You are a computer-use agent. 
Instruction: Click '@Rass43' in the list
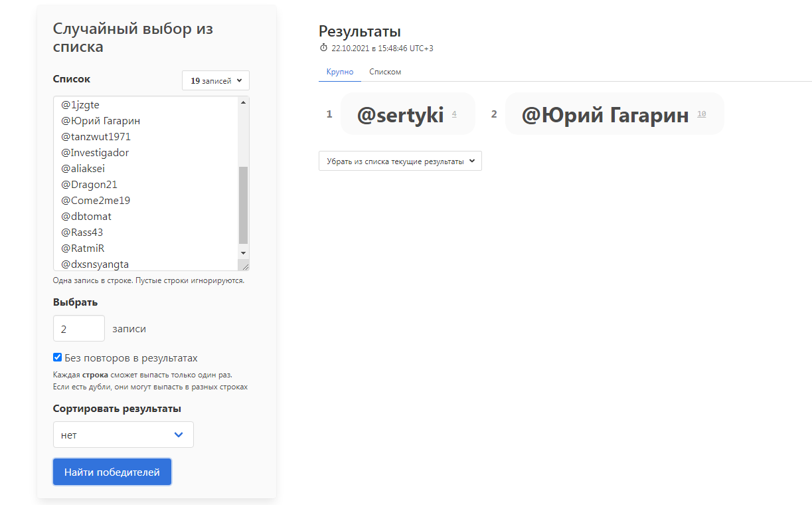click(82, 232)
